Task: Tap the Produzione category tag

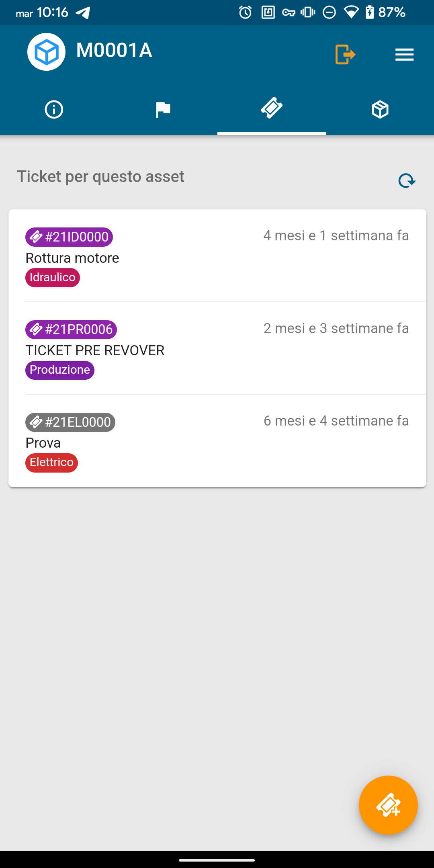Action: pos(60,370)
